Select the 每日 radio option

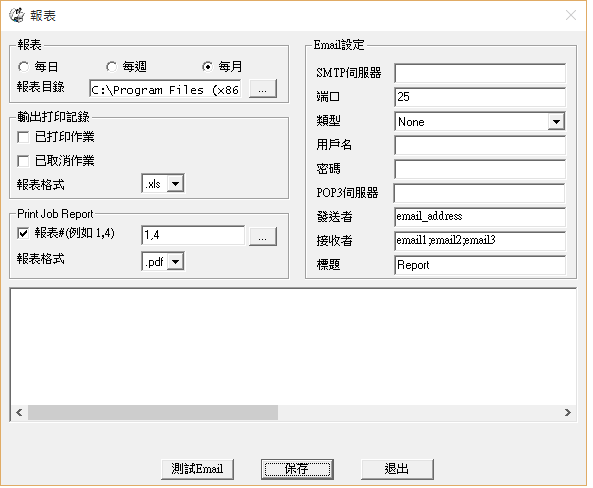[23, 67]
